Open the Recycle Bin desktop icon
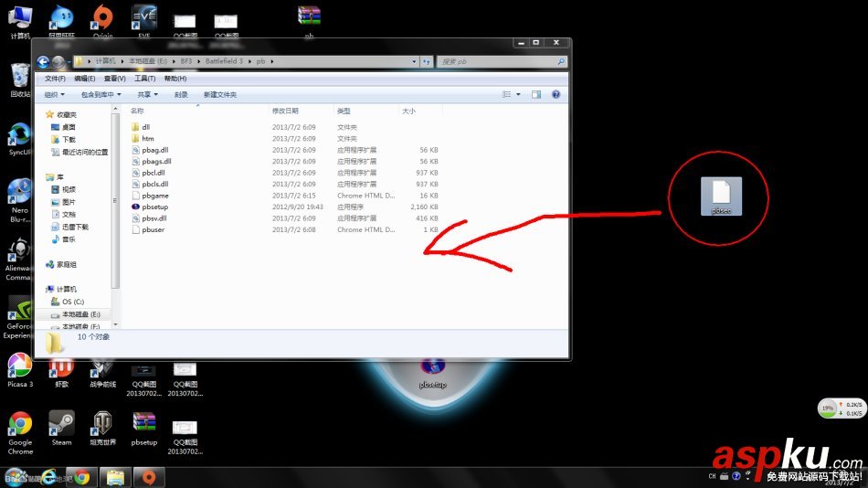Viewport: 868px width, 488px height. pyautogui.click(x=20, y=80)
